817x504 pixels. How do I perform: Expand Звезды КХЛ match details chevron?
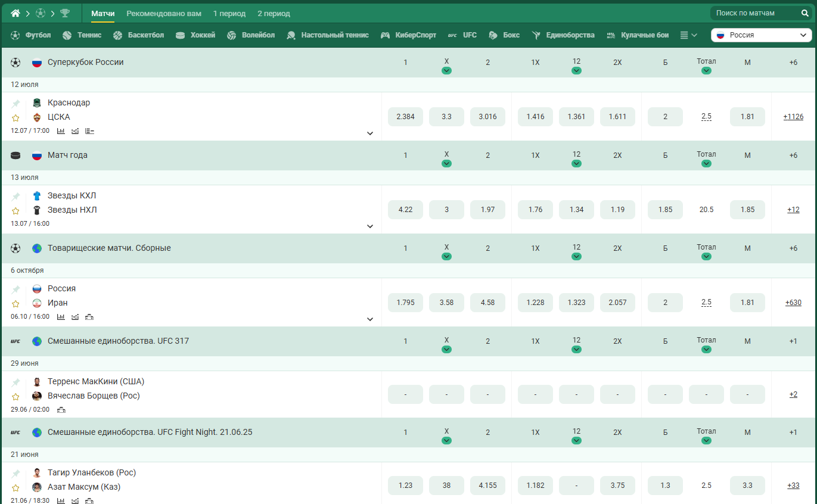pos(370,226)
